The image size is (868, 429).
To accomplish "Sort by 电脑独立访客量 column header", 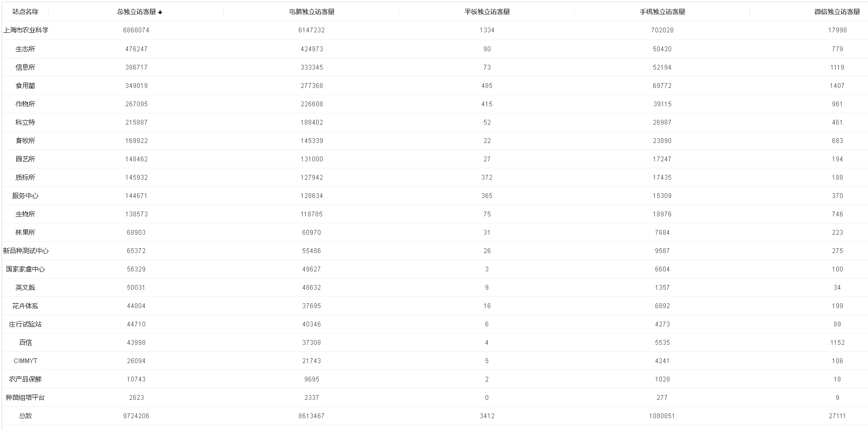I will point(311,12).
